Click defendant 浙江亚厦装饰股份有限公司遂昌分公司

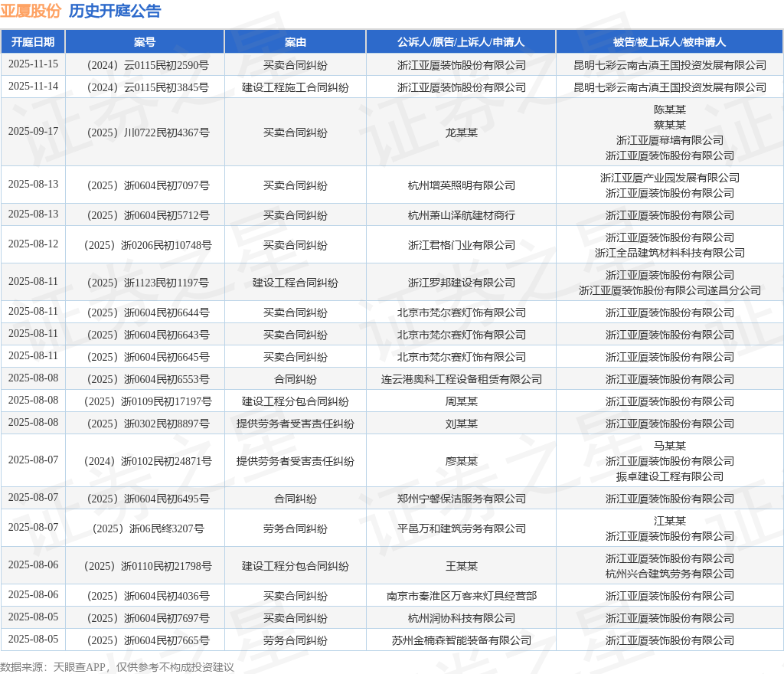click(x=669, y=290)
